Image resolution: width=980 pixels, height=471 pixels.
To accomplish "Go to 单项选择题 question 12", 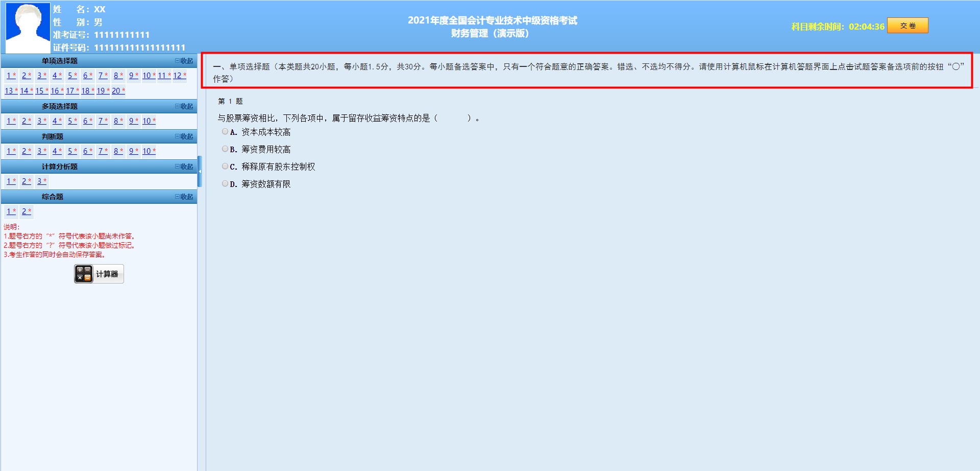I will pos(180,76).
